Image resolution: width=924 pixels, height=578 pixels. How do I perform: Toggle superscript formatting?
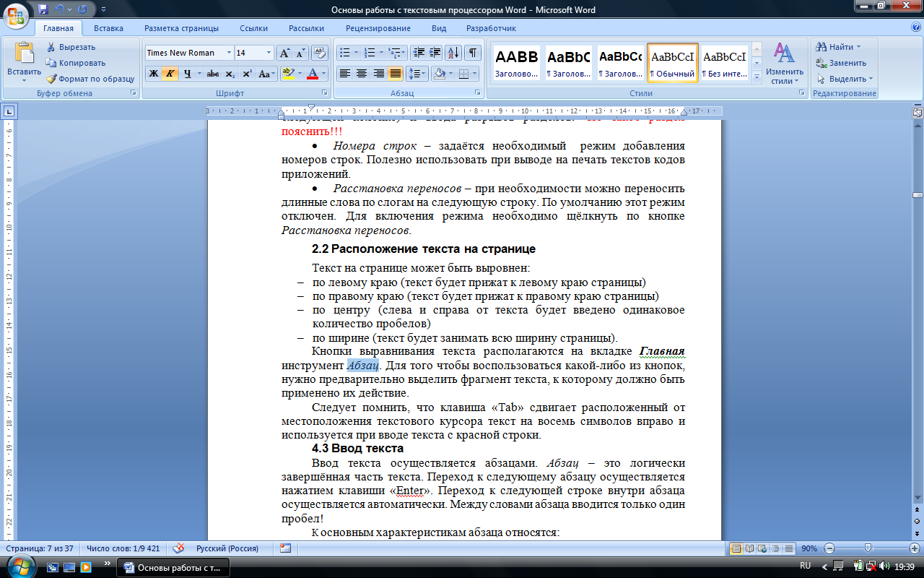(247, 74)
